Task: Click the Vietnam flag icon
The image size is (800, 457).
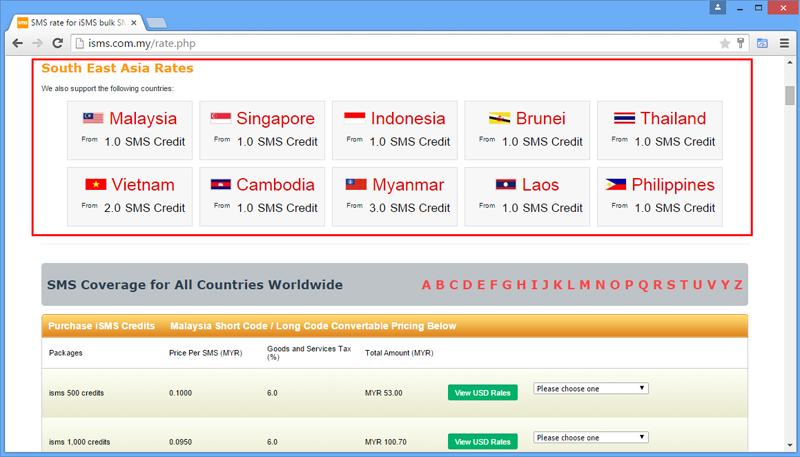Action: pos(96,185)
